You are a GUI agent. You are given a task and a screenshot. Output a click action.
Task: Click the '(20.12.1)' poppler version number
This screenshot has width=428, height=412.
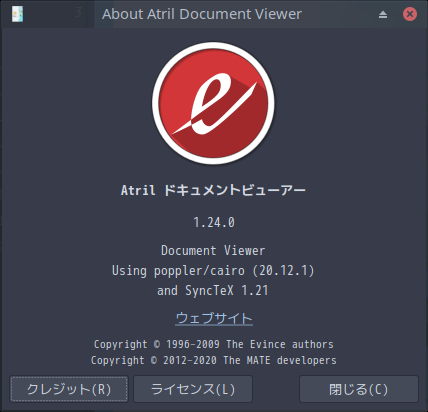click(x=283, y=270)
